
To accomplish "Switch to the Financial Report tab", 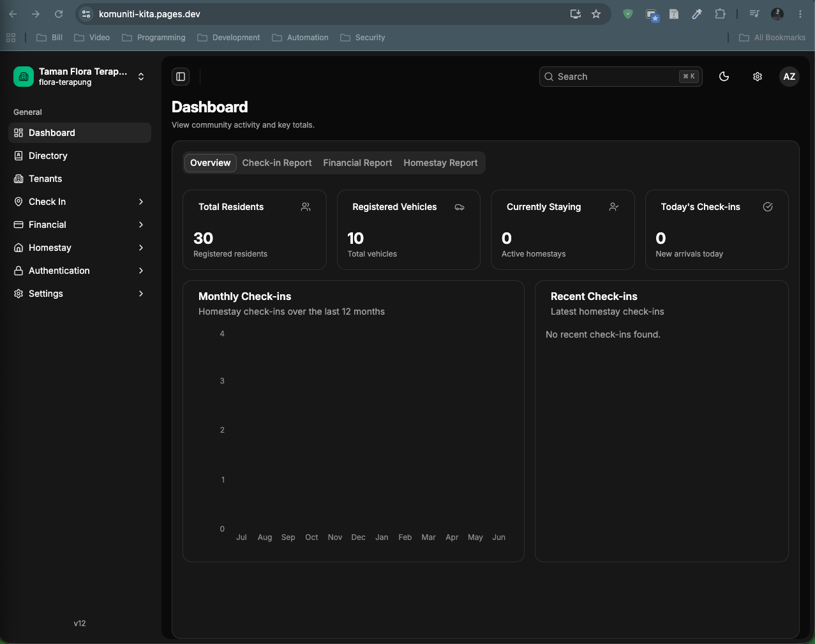I will tap(357, 163).
